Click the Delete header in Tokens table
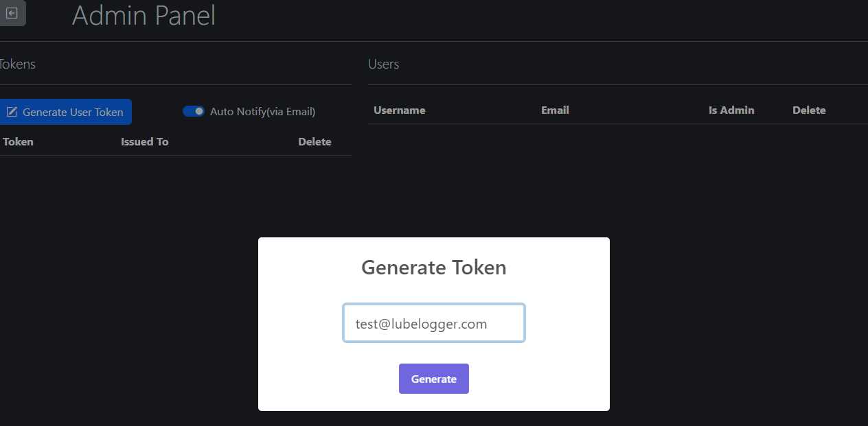 (315, 142)
